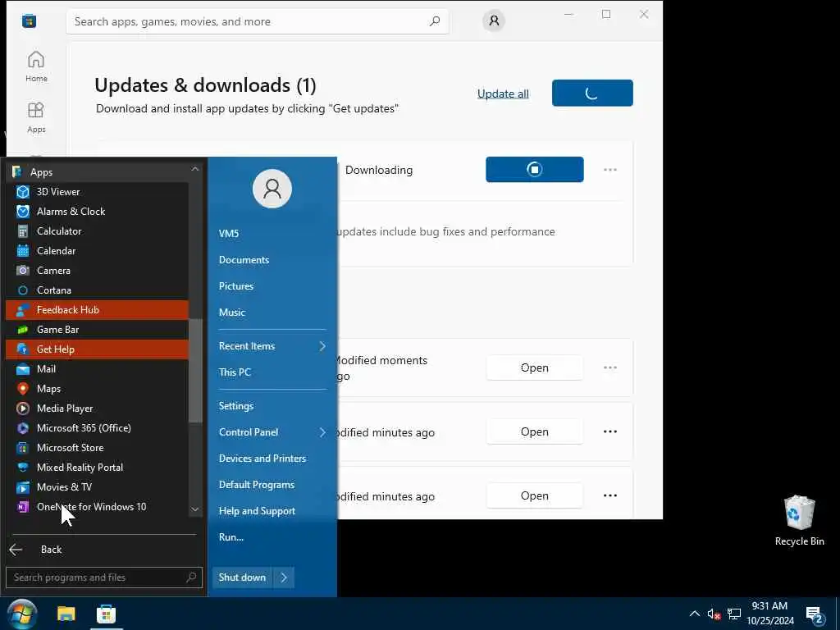Open more options next to Modified moments ago
The width and height of the screenshot is (840, 630).
tap(610, 367)
